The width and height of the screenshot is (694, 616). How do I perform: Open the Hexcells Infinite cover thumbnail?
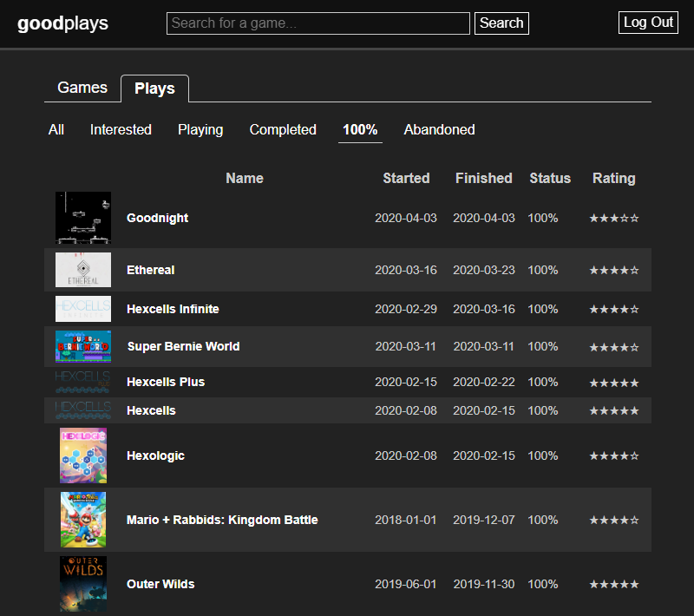coord(83,309)
